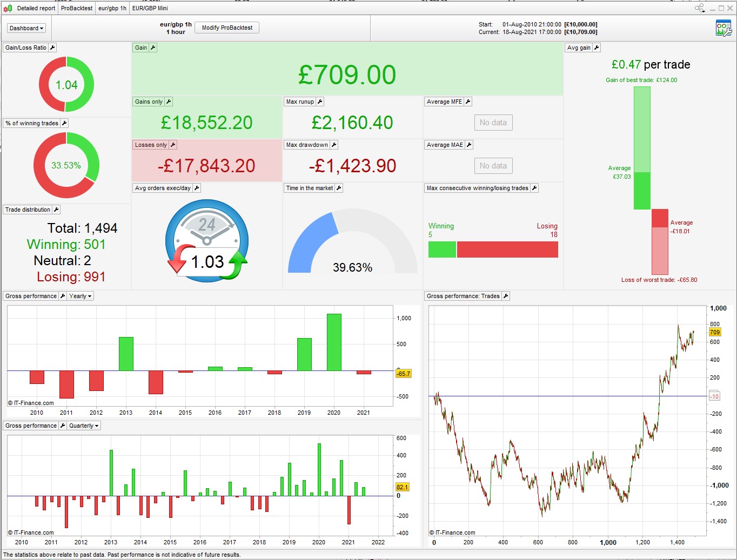Click the £18,552.20 gains only value

tap(207, 123)
